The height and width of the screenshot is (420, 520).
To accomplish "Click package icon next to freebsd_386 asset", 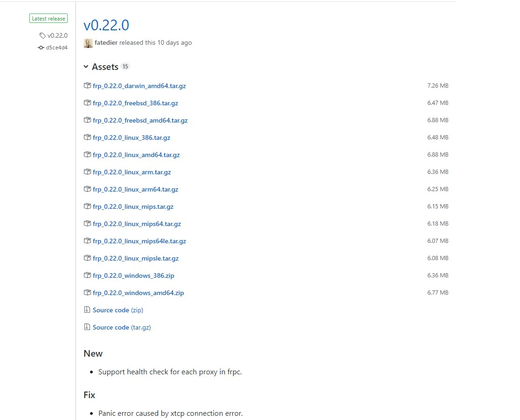I will coord(87,103).
